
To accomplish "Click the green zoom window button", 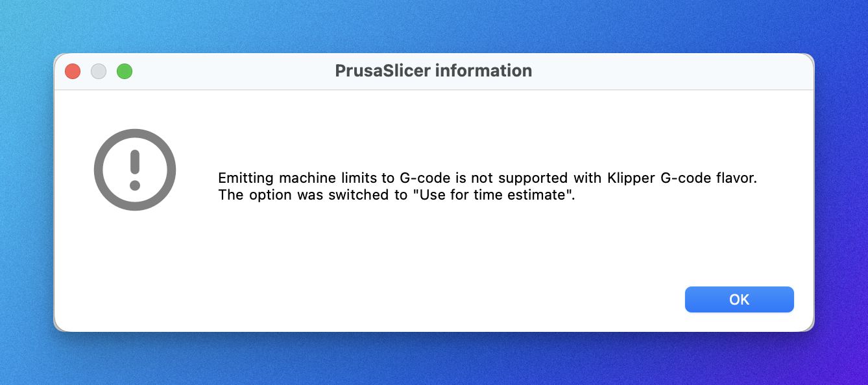I will pos(125,71).
